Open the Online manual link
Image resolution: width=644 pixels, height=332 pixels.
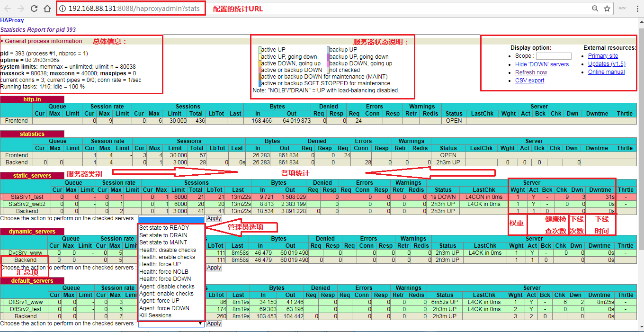606,72
